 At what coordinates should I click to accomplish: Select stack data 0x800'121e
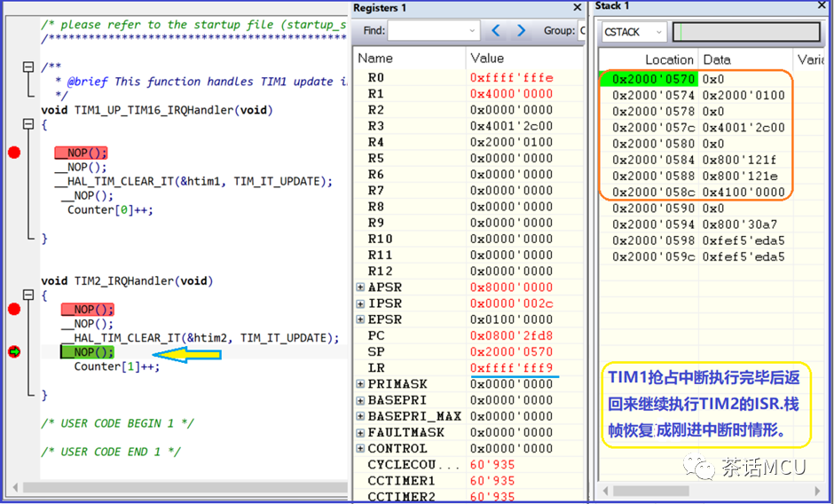point(740,176)
